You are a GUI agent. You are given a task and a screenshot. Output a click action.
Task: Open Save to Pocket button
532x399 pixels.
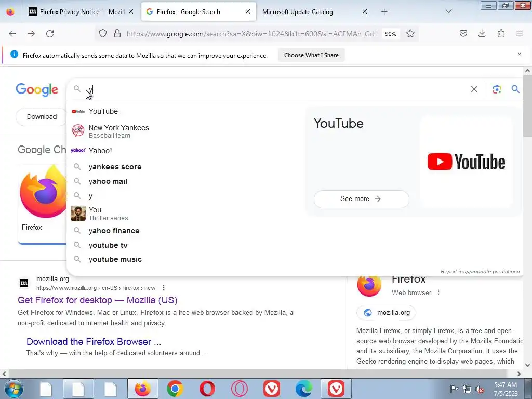[x=463, y=33]
